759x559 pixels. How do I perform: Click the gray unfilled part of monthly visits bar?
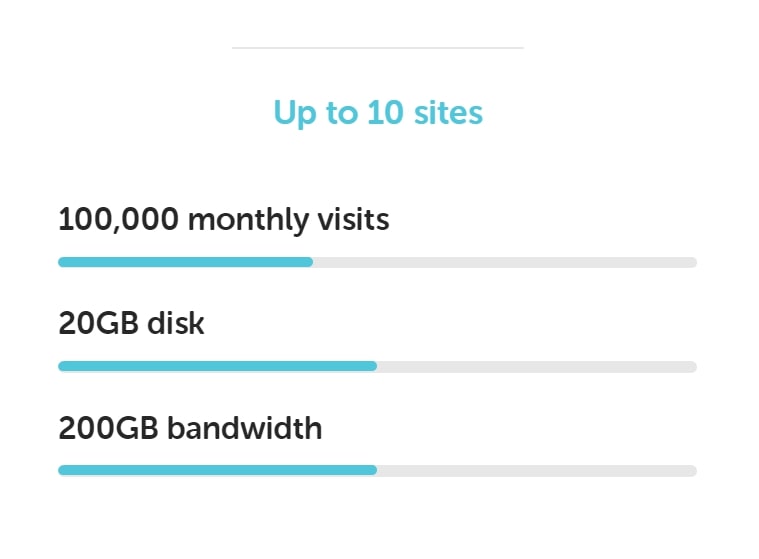point(505,262)
